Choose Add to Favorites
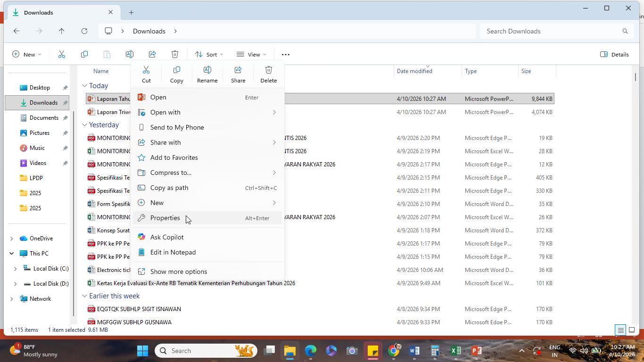644x362 pixels. pos(207,157)
